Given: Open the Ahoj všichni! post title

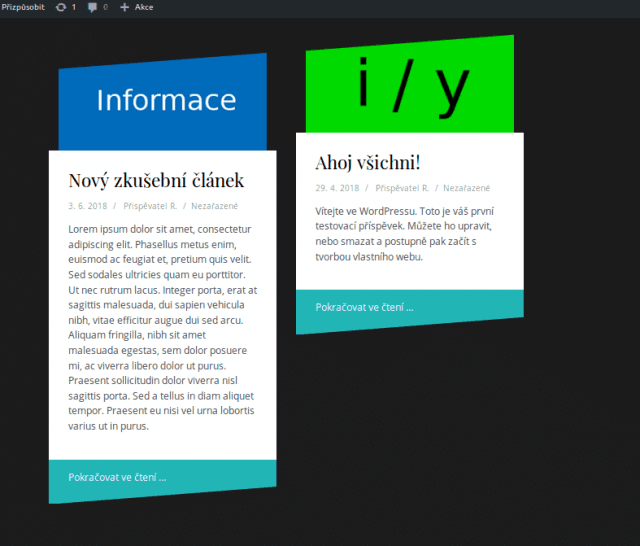Looking at the screenshot, I should tap(368, 162).
